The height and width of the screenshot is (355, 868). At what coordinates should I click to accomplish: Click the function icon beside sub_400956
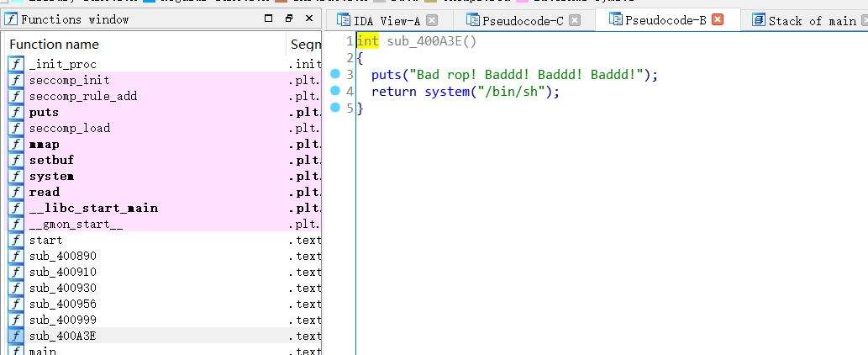[x=16, y=304]
